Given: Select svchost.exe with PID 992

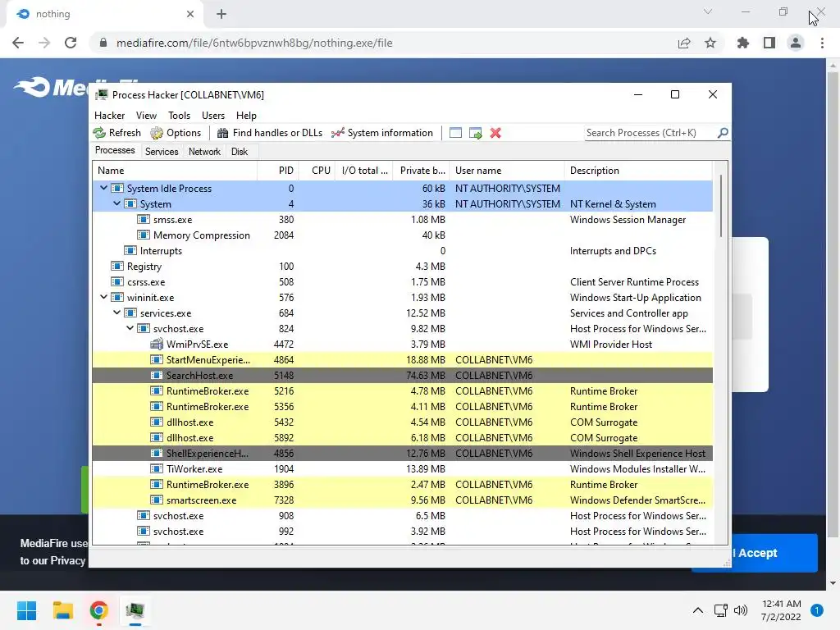Looking at the screenshot, I should (402, 531).
